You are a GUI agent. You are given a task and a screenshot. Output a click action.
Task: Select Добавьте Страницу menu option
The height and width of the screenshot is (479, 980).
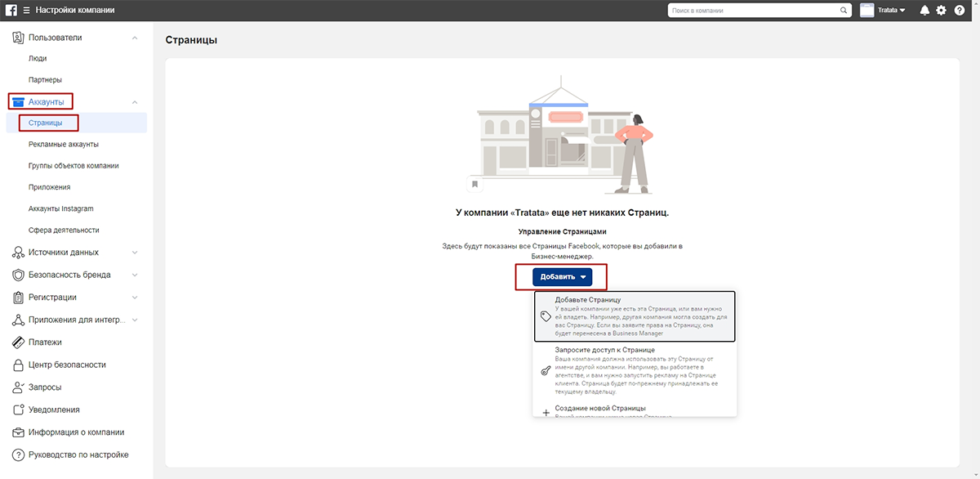pyautogui.click(x=635, y=316)
